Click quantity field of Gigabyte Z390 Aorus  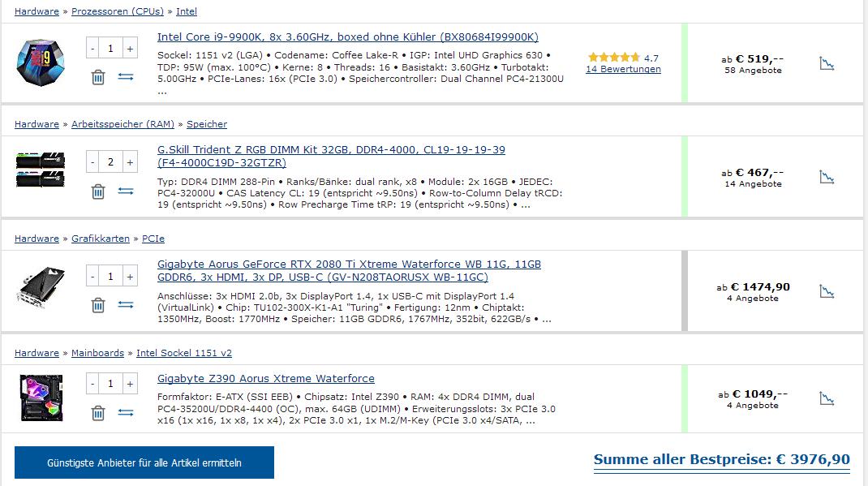point(110,384)
